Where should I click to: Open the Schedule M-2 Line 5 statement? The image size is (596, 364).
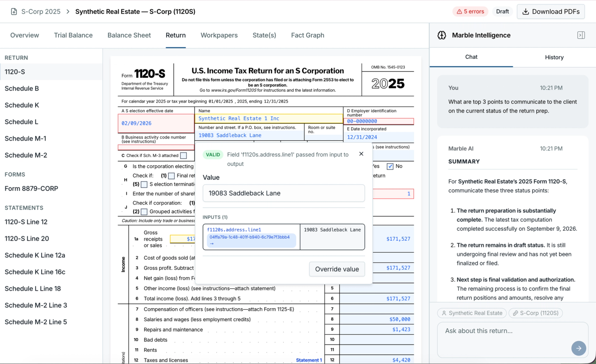point(51,322)
